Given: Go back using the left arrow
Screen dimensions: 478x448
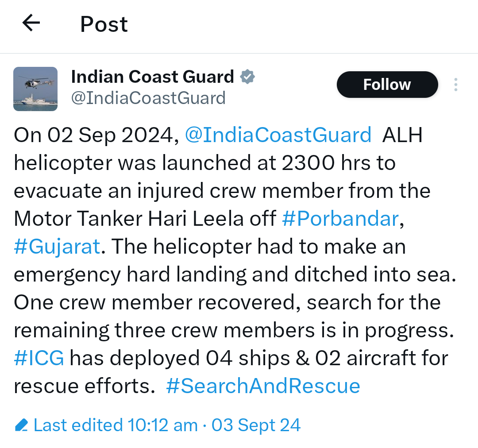Looking at the screenshot, I should [x=31, y=23].
